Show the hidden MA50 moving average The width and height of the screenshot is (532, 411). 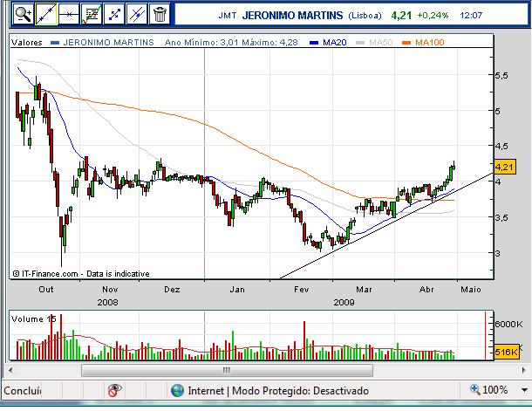click(374, 43)
